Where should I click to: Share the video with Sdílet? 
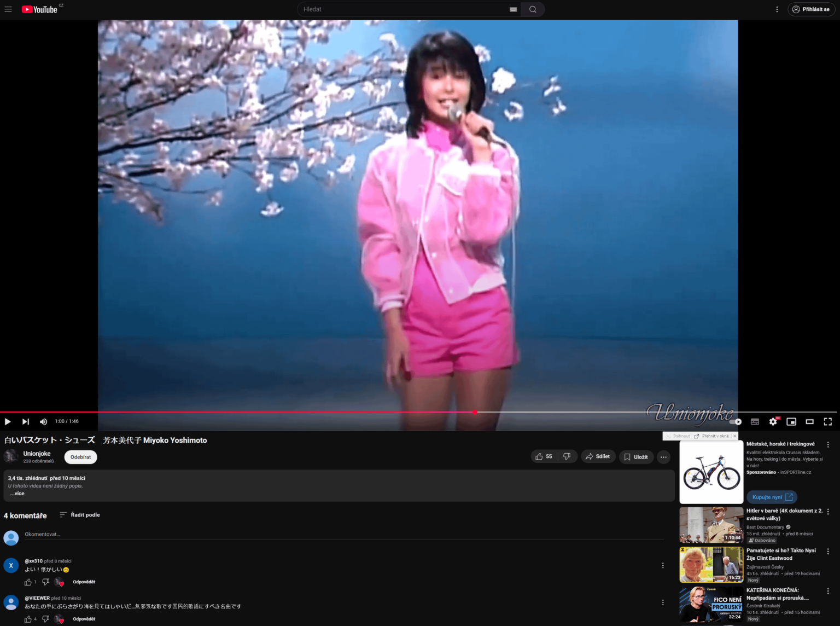[598, 456]
